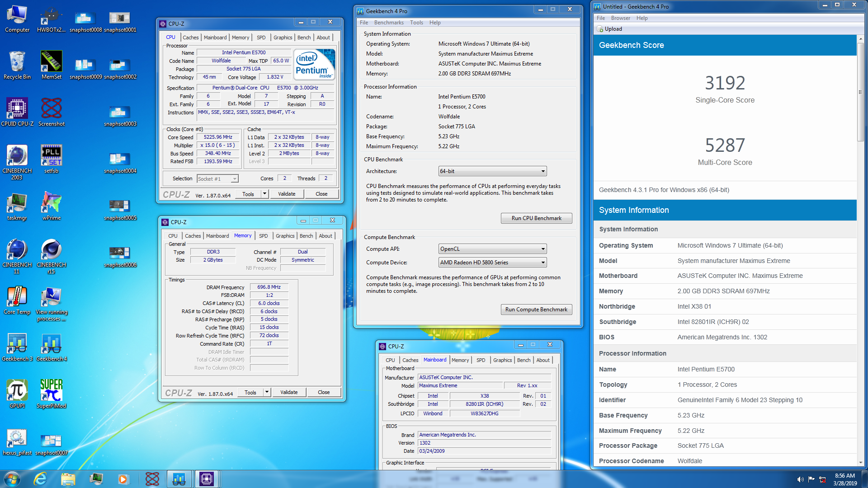Click the Upload button in Geekbench results

click(609, 29)
